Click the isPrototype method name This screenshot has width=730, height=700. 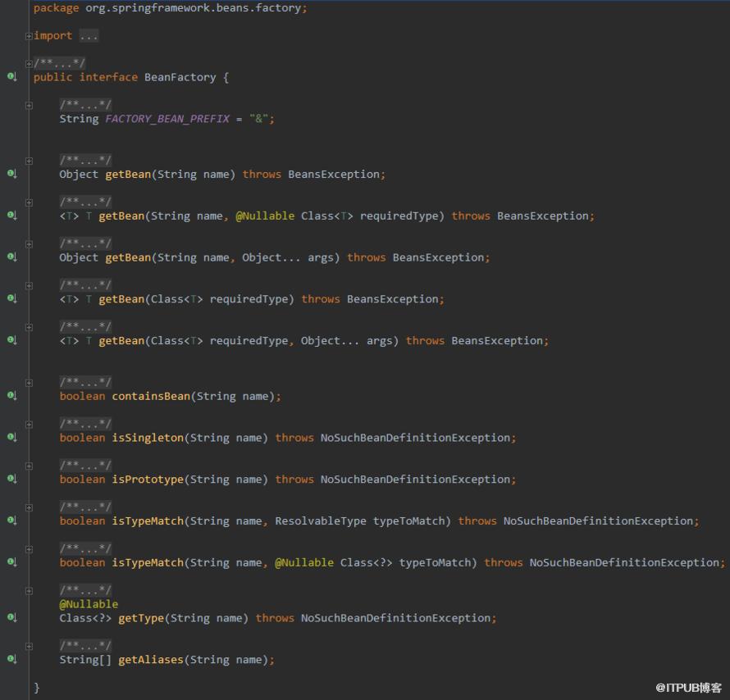(x=148, y=480)
